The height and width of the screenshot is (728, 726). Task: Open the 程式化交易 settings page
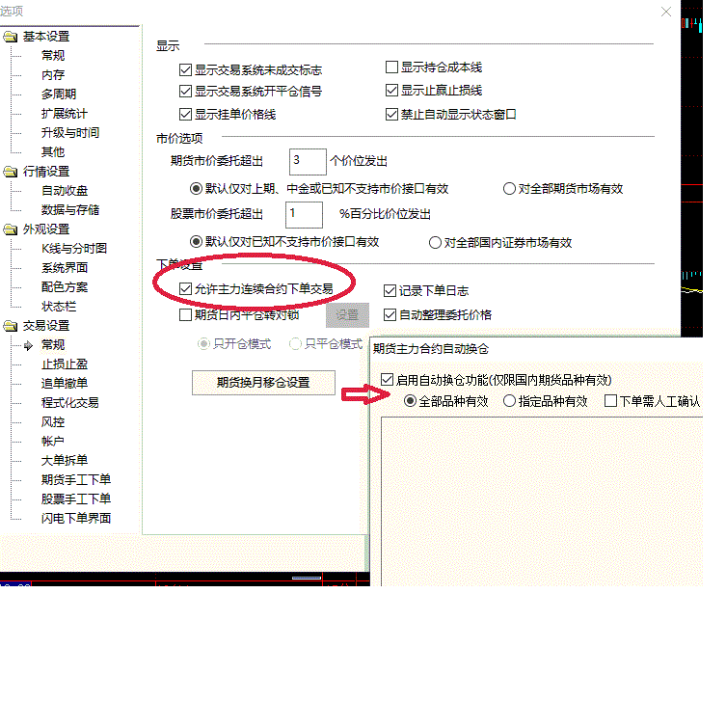(70, 403)
